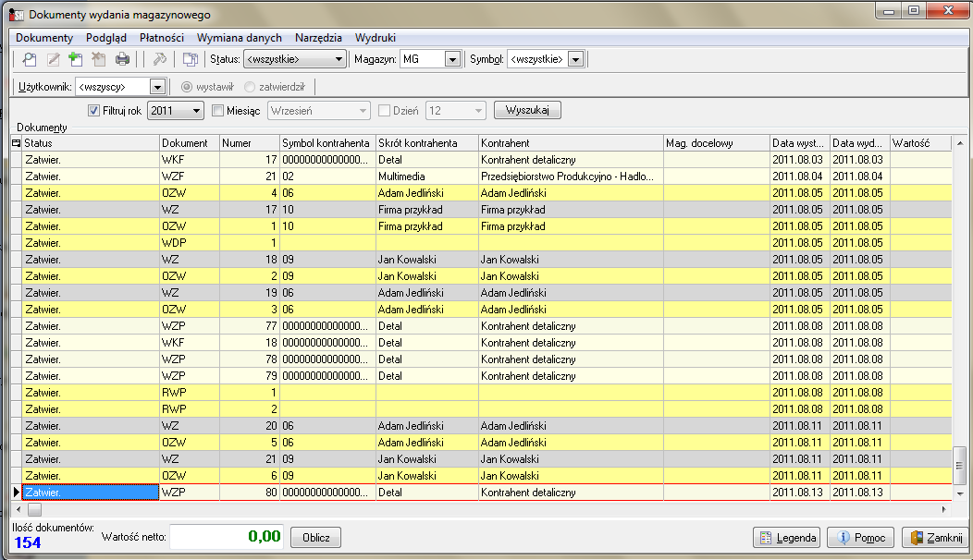The height and width of the screenshot is (560, 973).
Task: Sort by the Wartość column header
Action: tap(920, 143)
